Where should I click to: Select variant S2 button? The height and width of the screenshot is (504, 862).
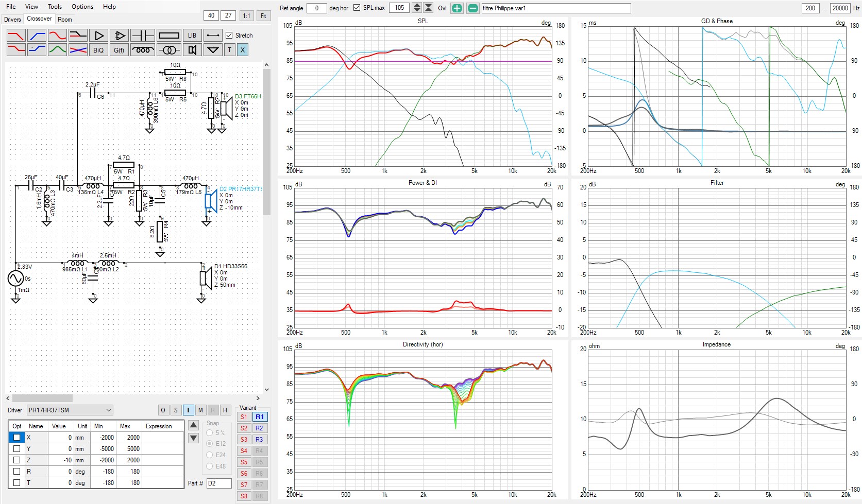244,428
